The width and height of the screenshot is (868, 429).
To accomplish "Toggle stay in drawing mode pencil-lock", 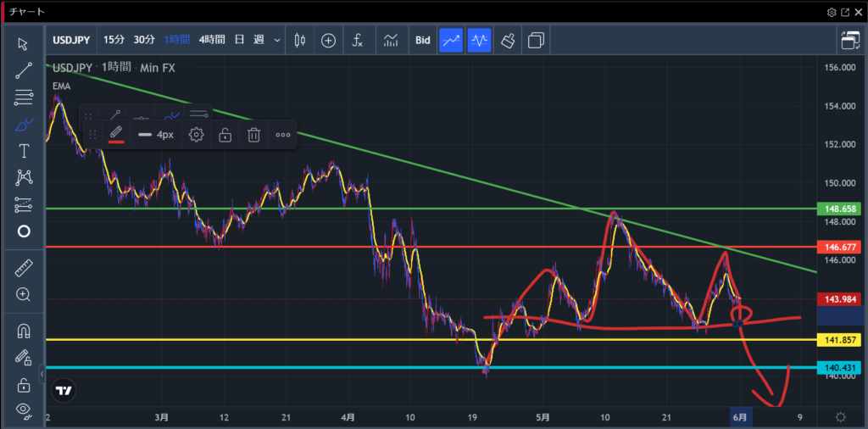I will coord(23,358).
